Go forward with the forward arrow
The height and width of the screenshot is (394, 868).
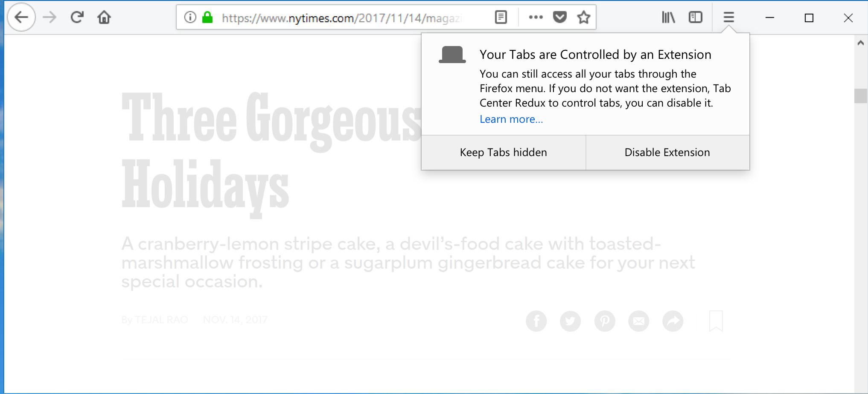50,17
